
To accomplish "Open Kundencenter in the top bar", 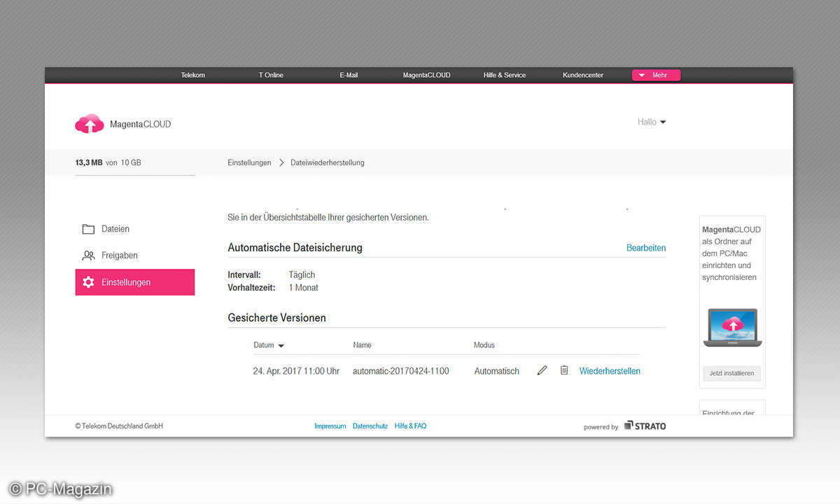I will point(583,75).
